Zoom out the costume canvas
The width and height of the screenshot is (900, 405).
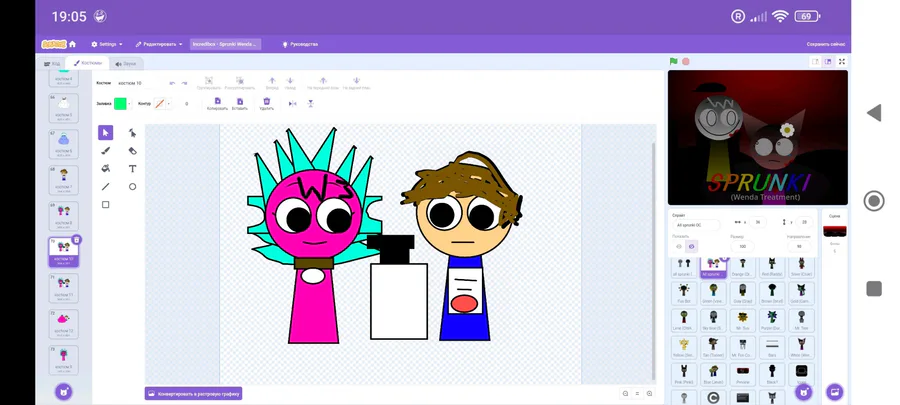tap(625, 394)
